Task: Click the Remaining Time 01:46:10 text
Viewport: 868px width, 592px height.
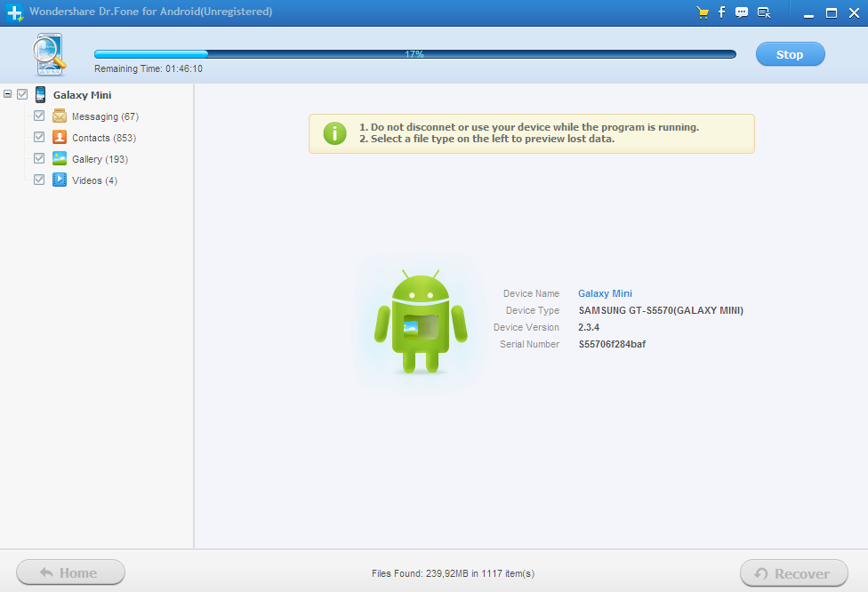Action: click(x=149, y=68)
